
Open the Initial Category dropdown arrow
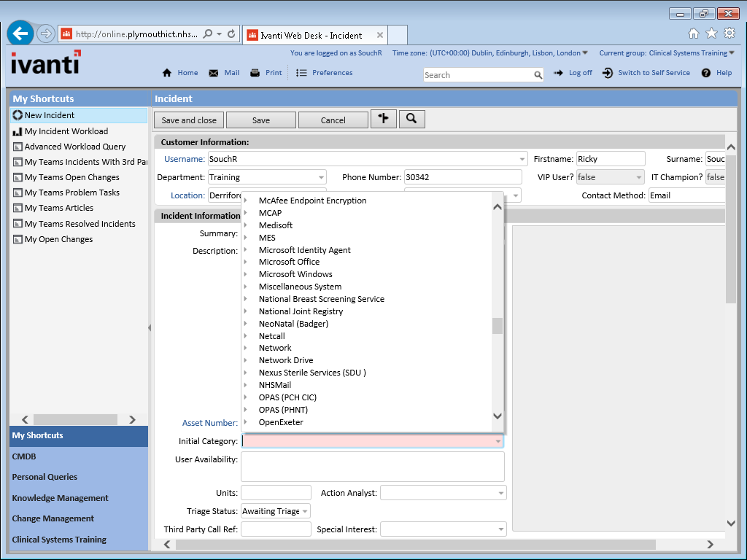498,441
